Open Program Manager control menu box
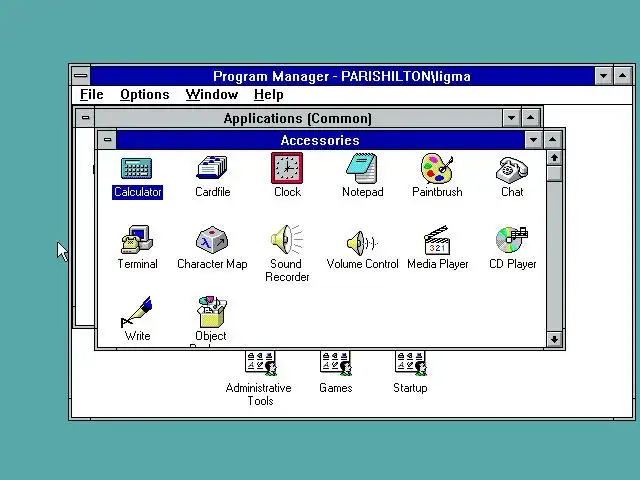Screen dimensions: 640x480 pyautogui.click(x=81, y=76)
